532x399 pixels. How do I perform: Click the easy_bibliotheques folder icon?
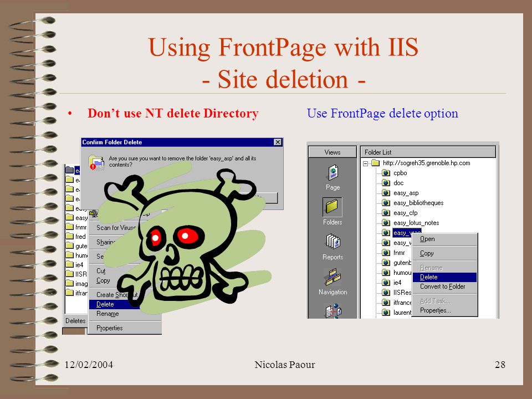[386, 203]
